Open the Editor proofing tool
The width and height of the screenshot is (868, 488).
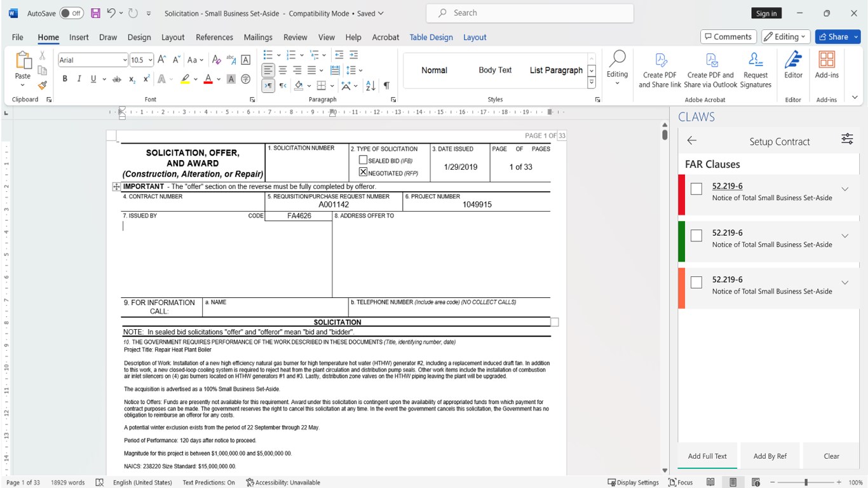(x=793, y=65)
